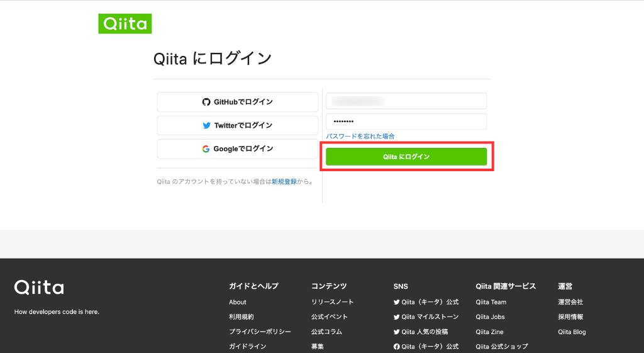Click the Twitter bird icon in login button
644x353 pixels.
(206, 125)
